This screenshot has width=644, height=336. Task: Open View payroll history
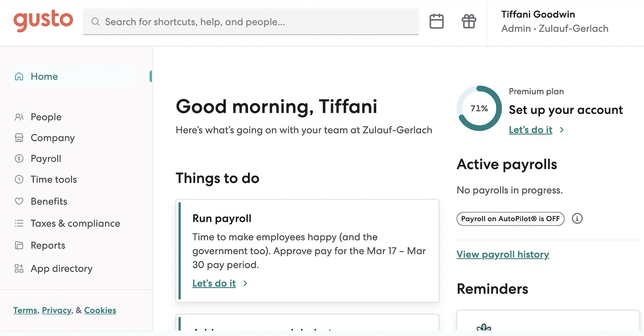[503, 254]
